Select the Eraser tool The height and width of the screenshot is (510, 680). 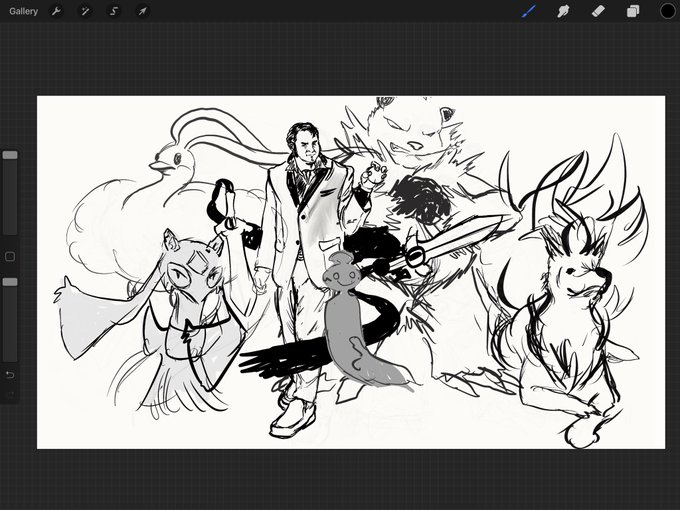598,11
